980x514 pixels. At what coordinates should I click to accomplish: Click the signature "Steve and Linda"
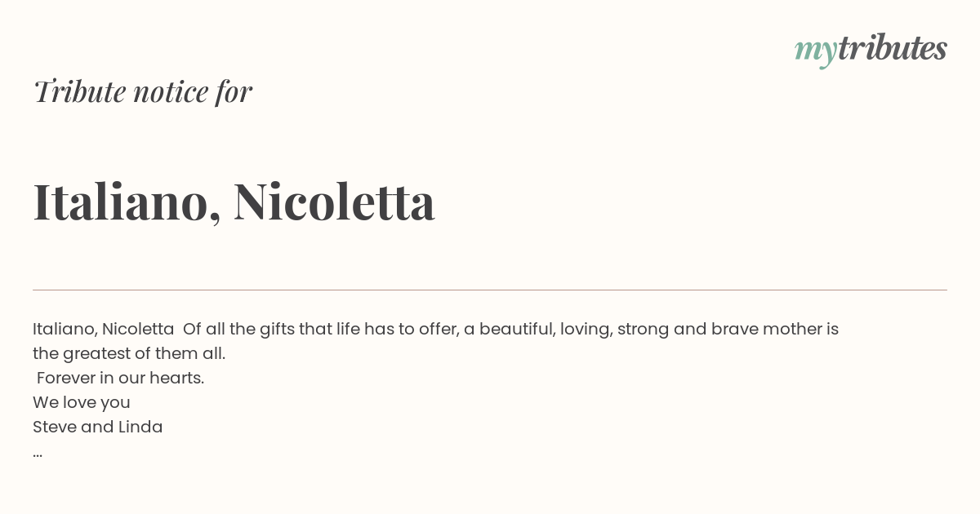pos(98,428)
